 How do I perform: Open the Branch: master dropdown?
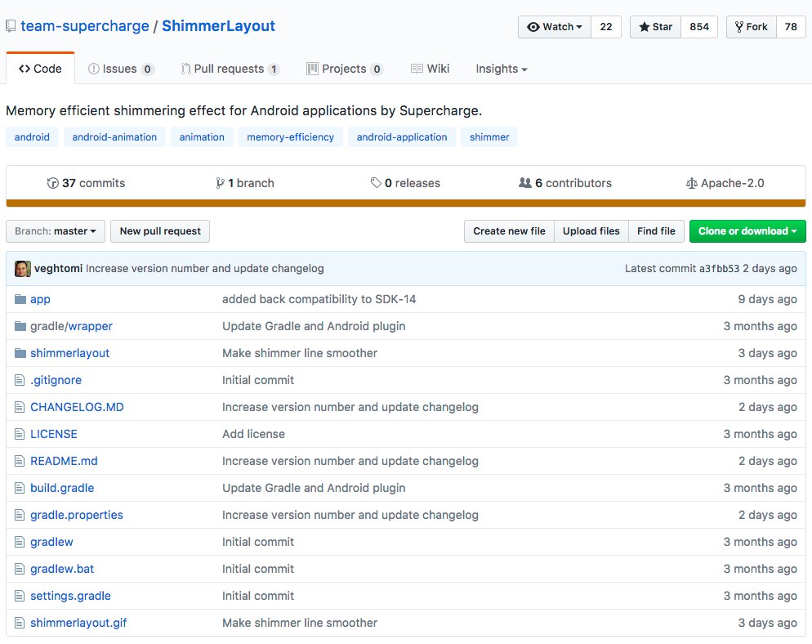[x=56, y=231]
